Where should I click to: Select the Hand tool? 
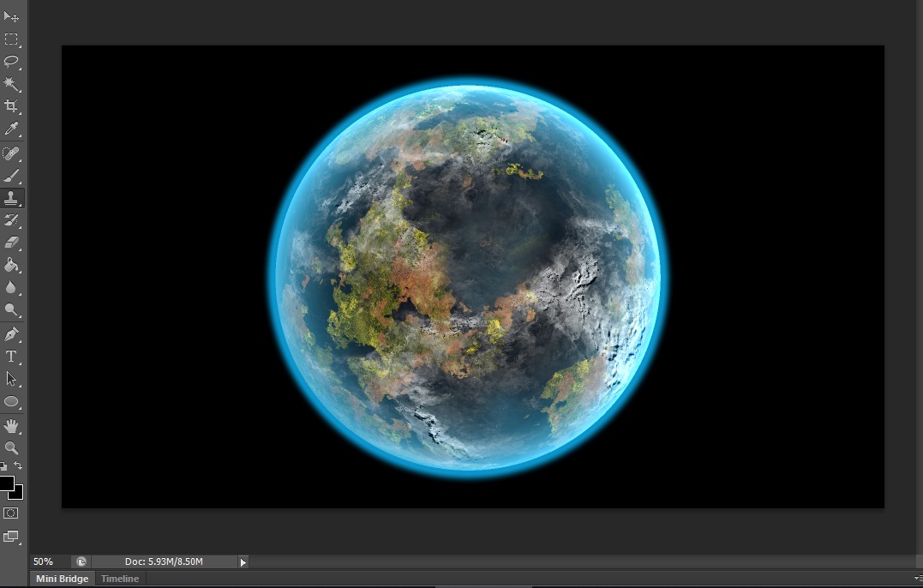pos(11,425)
